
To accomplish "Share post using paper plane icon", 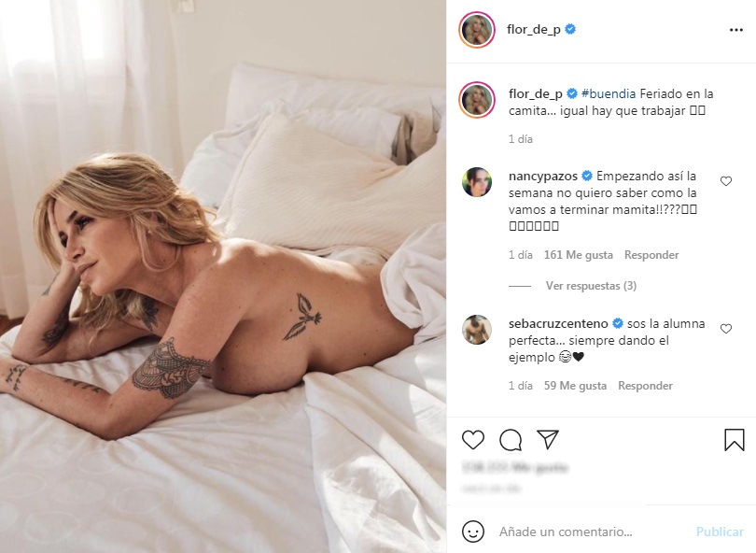I will [x=548, y=440].
